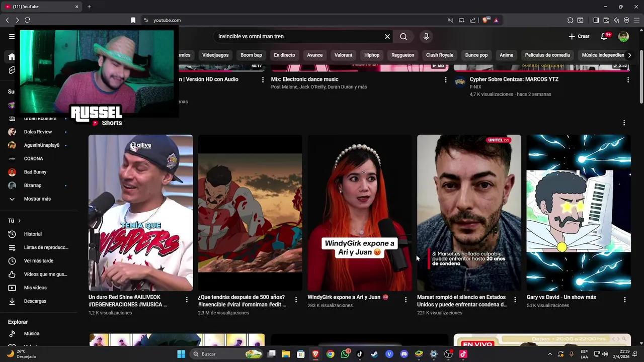Play Gary vs David short thumbnail

pos(579,213)
